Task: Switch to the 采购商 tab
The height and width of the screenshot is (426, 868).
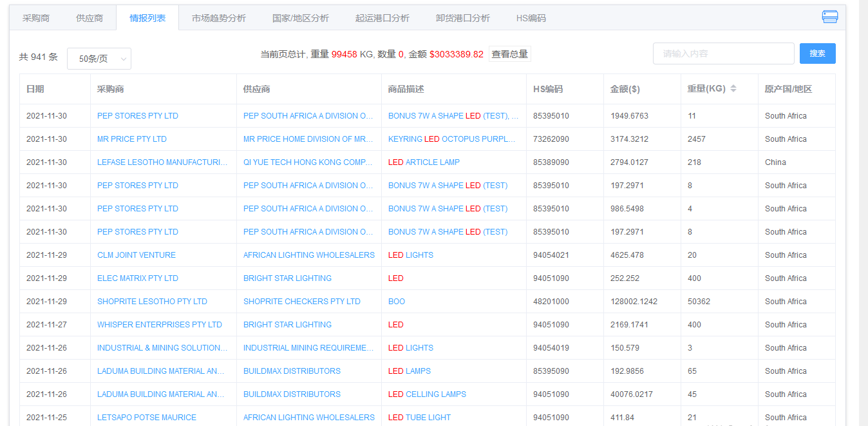Action: click(x=36, y=18)
